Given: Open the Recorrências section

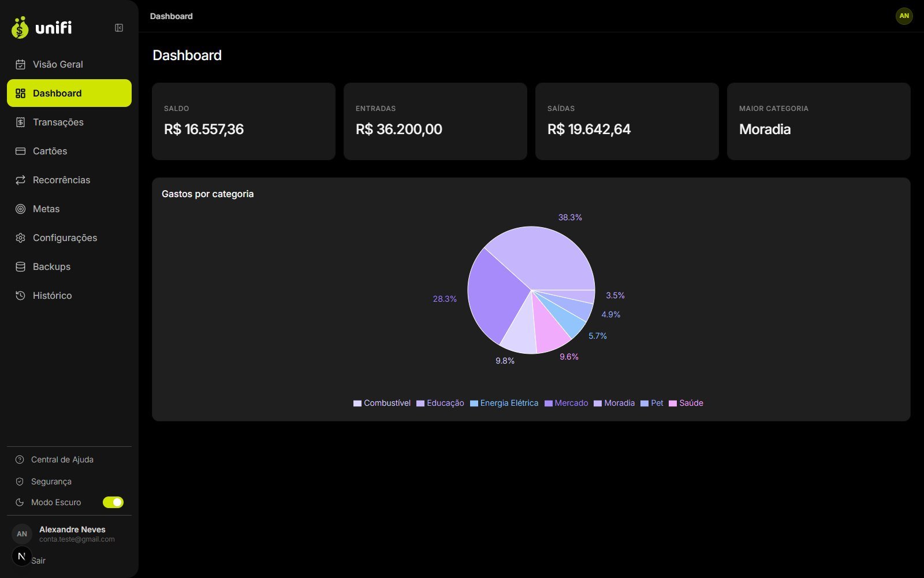Looking at the screenshot, I should coord(69,180).
